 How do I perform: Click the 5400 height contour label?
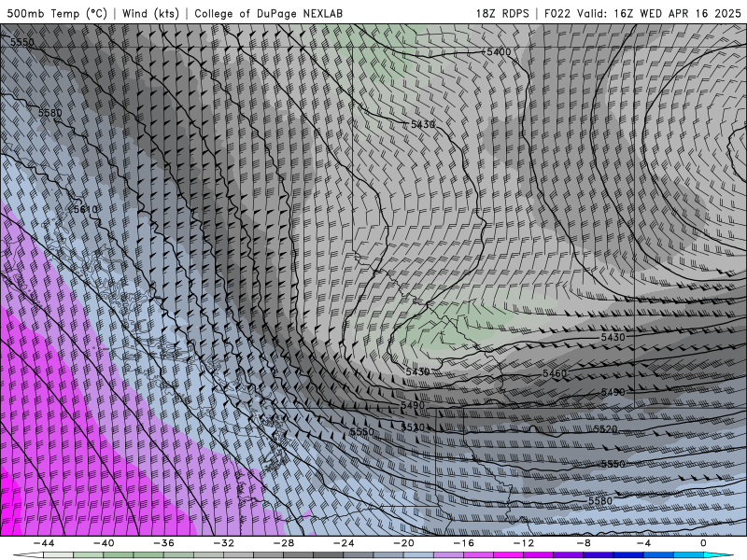pyautogui.click(x=499, y=52)
